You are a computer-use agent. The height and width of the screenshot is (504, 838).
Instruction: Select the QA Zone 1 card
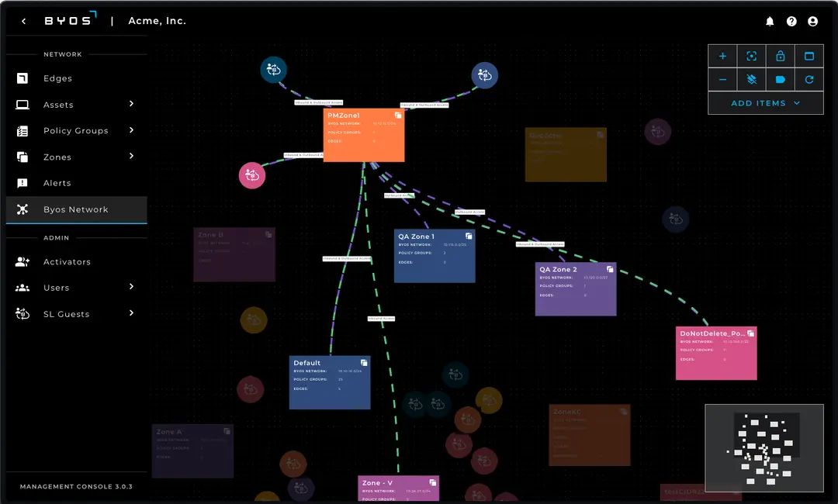tap(435, 257)
